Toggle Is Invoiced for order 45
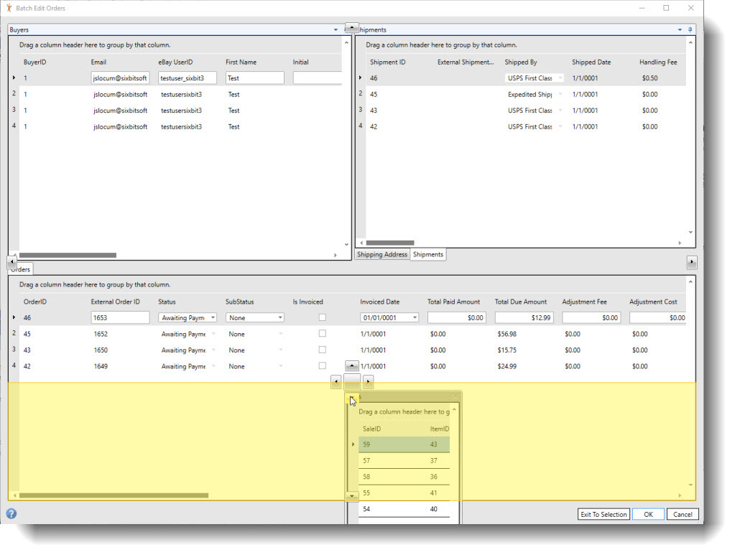Viewport: 740px width, 560px height. click(323, 334)
